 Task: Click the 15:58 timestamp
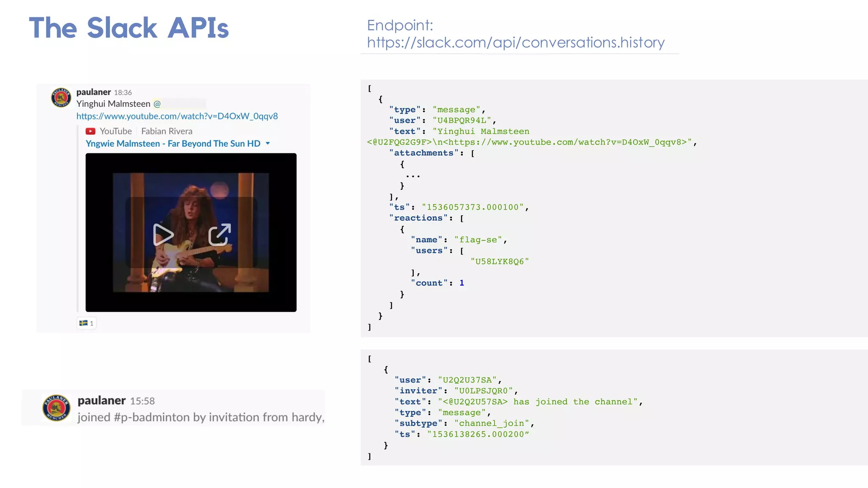pyautogui.click(x=142, y=401)
